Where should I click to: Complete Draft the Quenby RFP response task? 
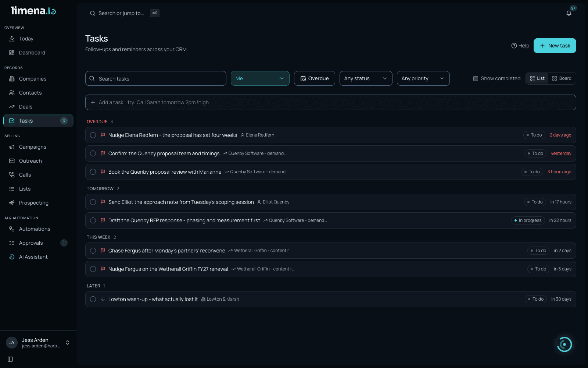click(93, 220)
